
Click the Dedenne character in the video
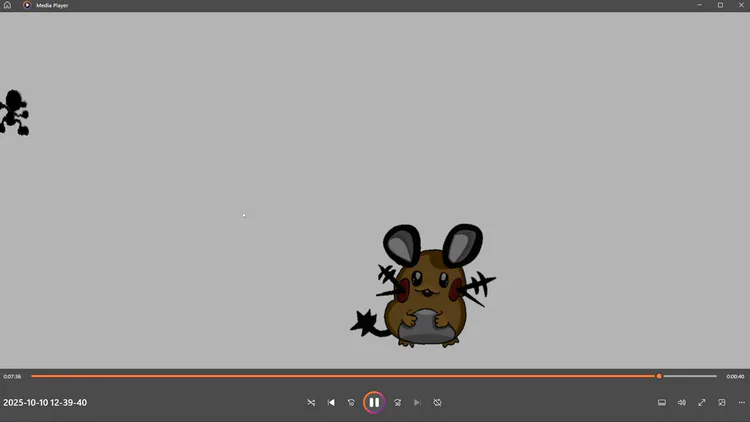(423, 286)
